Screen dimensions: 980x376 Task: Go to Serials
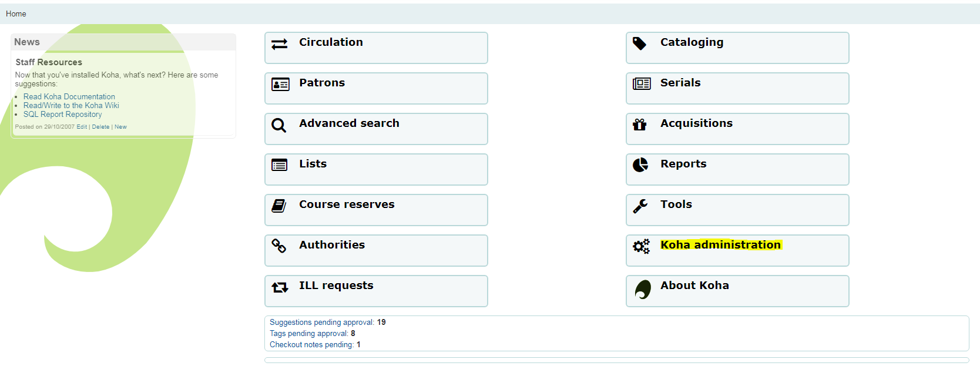coord(737,88)
